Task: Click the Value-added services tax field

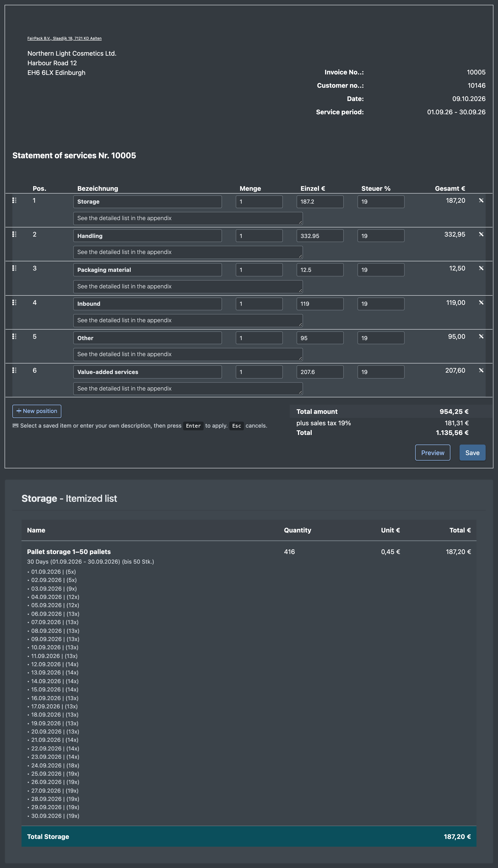Action: pos(381,372)
